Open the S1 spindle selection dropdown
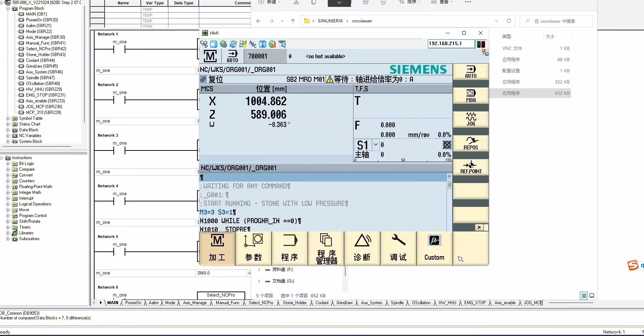The height and width of the screenshot is (336, 644). point(376,145)
